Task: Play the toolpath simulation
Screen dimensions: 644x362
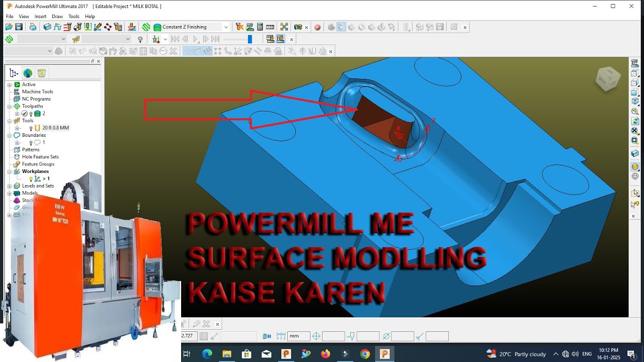Action: (196, 39)
